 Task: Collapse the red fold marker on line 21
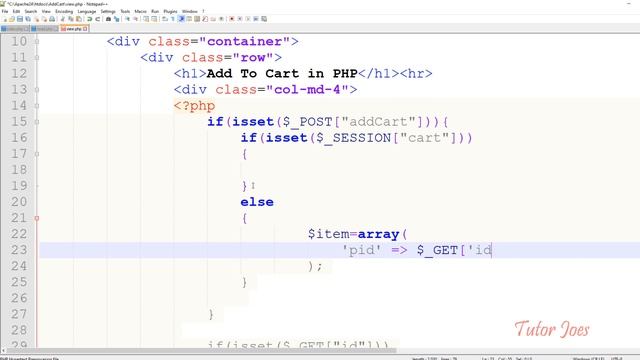click(x=37, y=218)
